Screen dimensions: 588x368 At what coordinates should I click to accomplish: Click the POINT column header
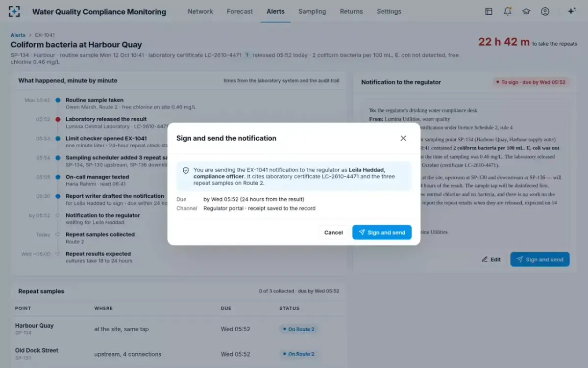click(23, 309)
